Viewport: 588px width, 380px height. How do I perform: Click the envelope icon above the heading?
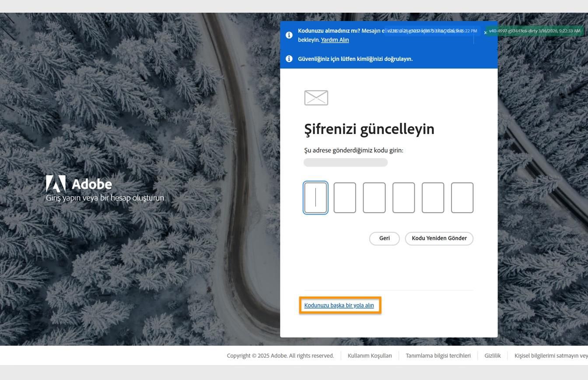315,98
